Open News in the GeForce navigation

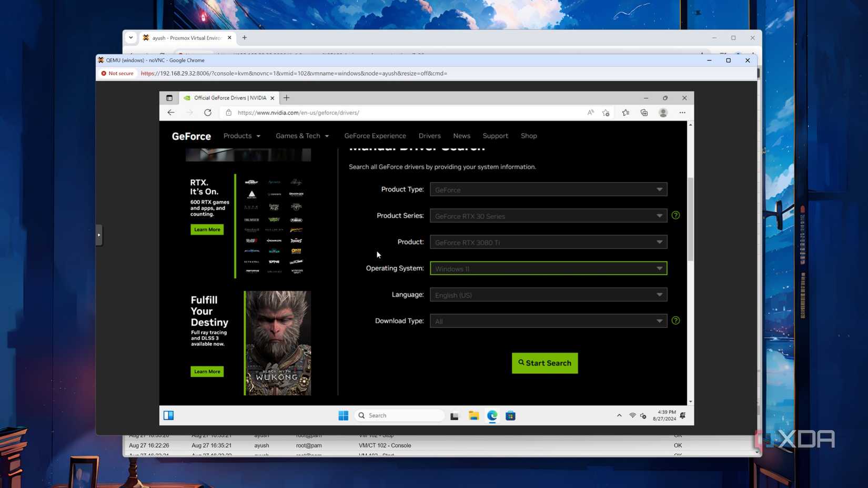point(462,136)
